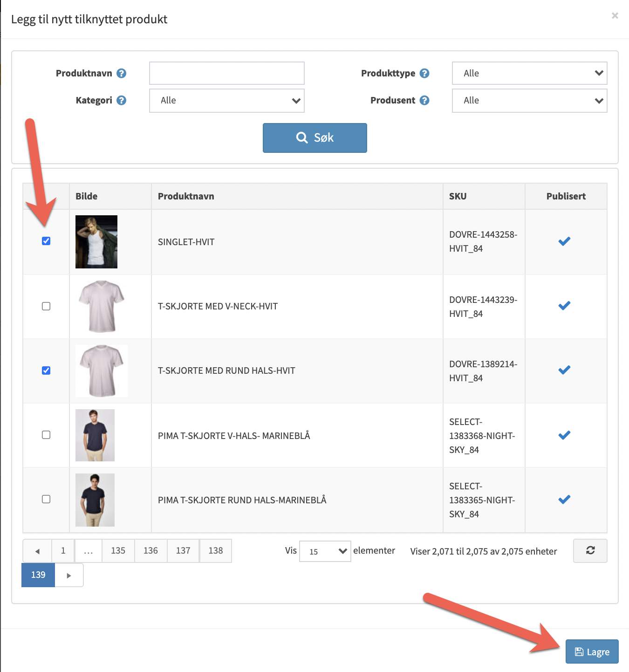The width and height of the screenshot is (629, 672).
Task: Jump to page 136
Action: (150, 551)
